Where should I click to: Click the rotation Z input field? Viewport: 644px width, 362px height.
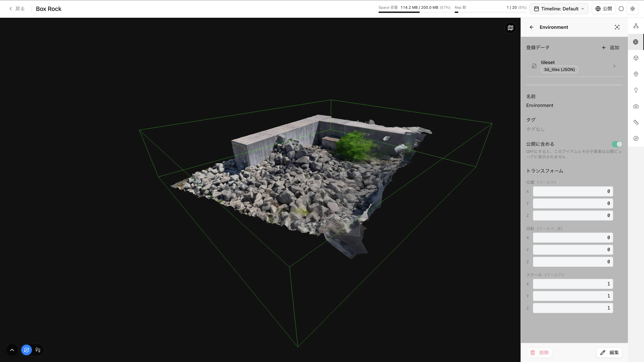coord(573,262)
